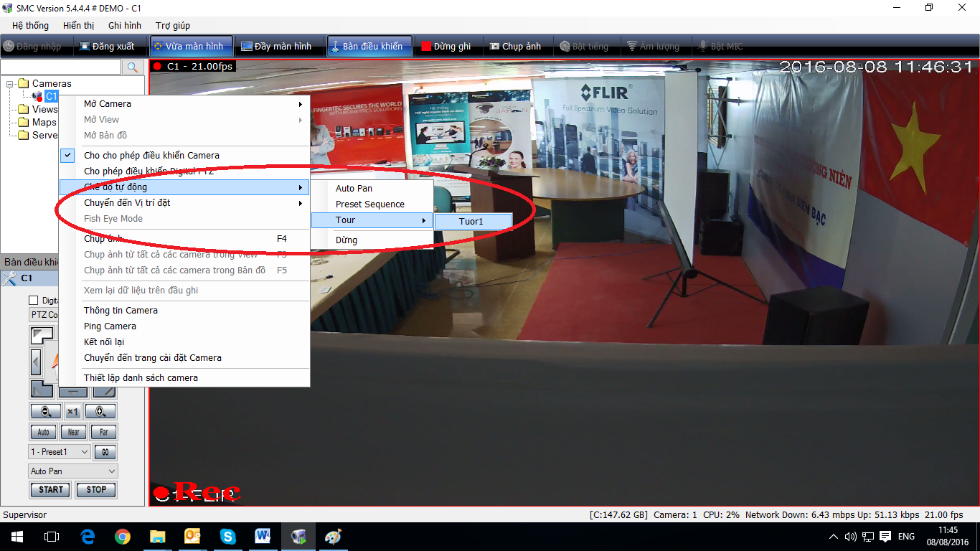Screen dimensions: 980x551
Task: Click the Windows Start button
Action: coord(17,537)
